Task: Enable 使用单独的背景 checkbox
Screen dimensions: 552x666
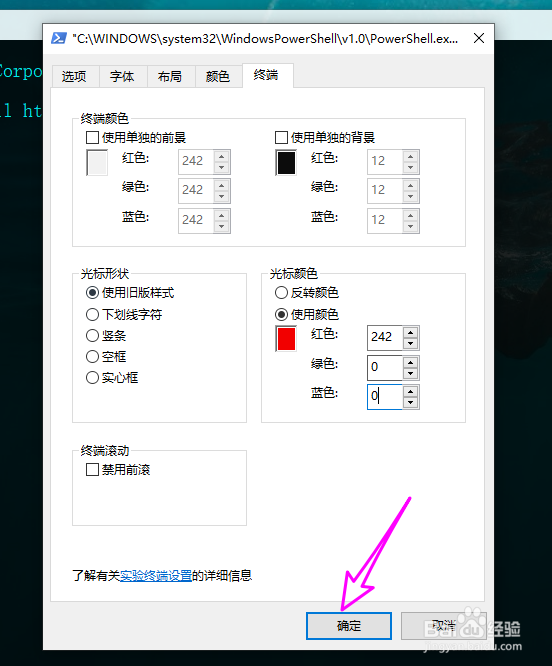Action: pyautogui.click(x=282, y=138)
